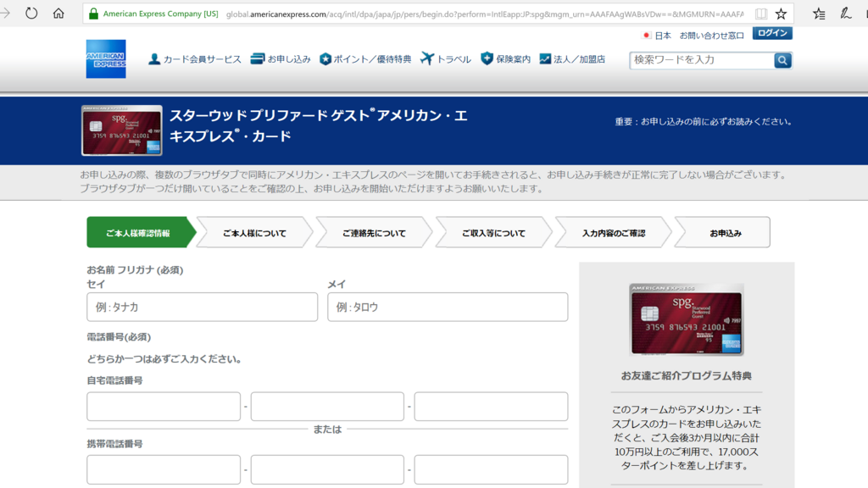Screen dimensions: 868x488
Task: Select the ご収入等について step
Action: pyautogui.click(x=493, y=233)
